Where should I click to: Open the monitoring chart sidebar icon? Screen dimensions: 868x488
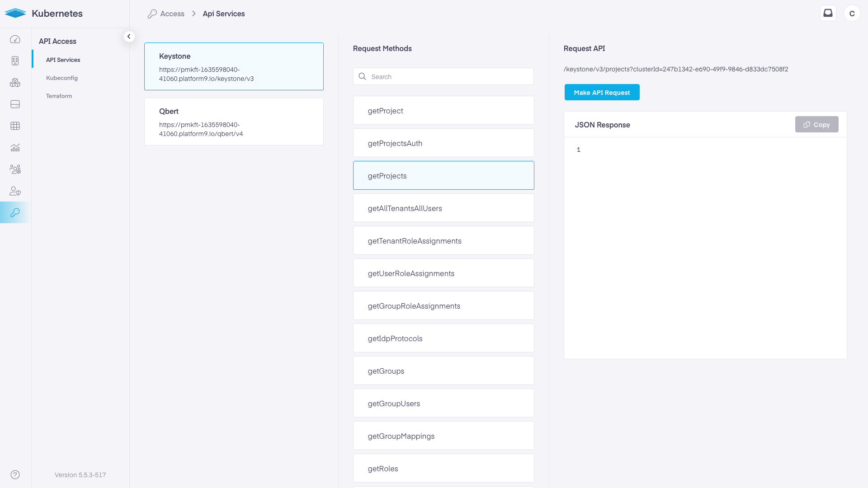pyautogui.click(x=15, y=148)
